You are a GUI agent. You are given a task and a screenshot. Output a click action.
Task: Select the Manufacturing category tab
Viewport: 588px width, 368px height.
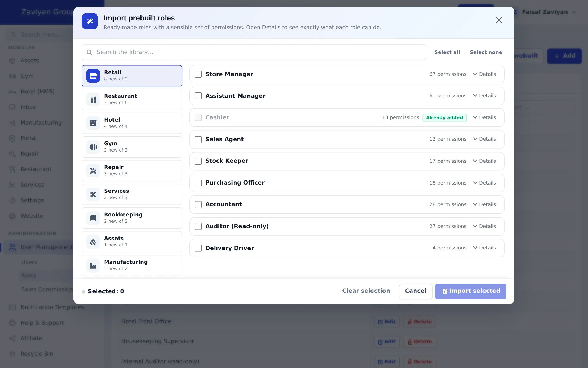point(132,266)
